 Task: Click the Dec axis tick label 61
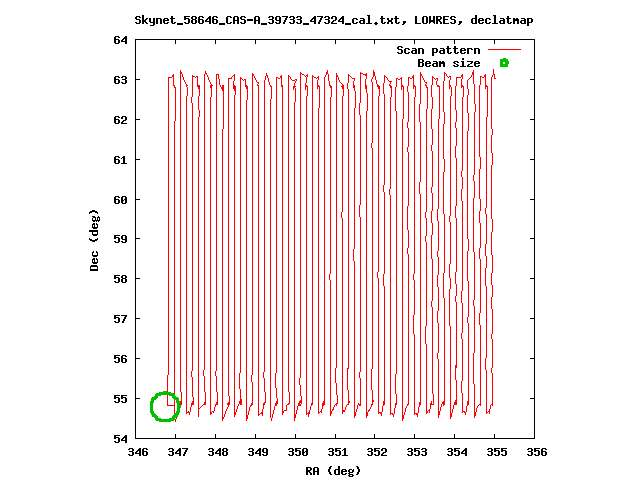tap(120, 160)
